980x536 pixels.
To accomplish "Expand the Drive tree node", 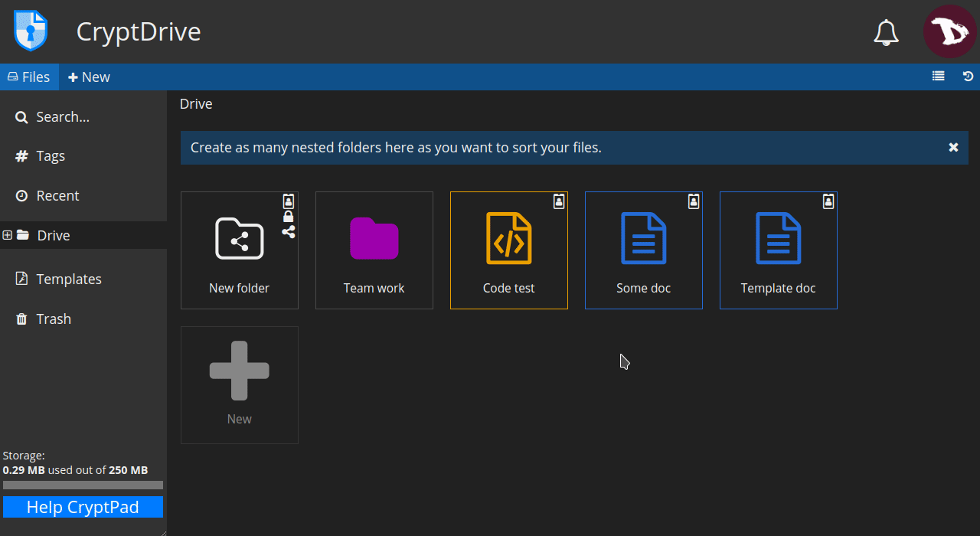I will [x=8, y=235].
